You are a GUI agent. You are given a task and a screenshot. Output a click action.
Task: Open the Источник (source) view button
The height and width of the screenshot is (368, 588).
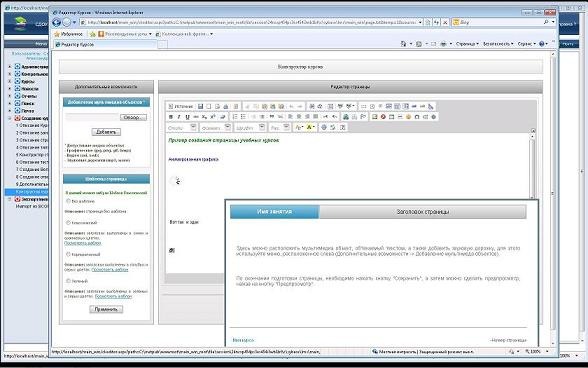coord(181,107)
